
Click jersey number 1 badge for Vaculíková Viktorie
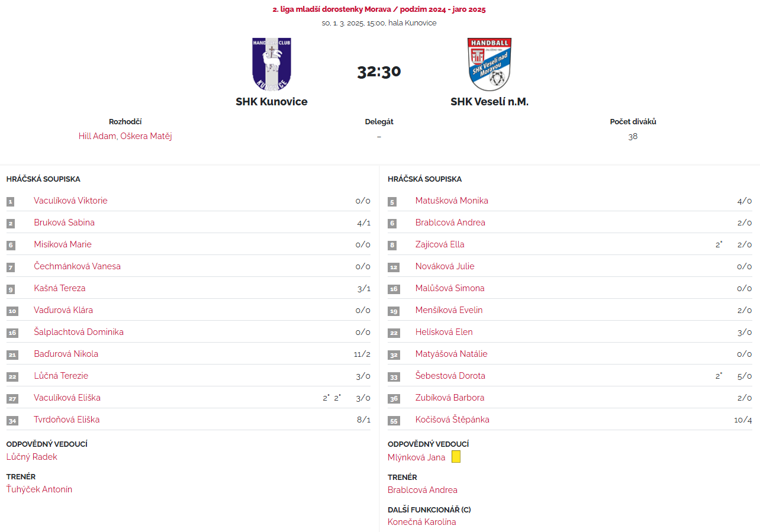[11, 201]
